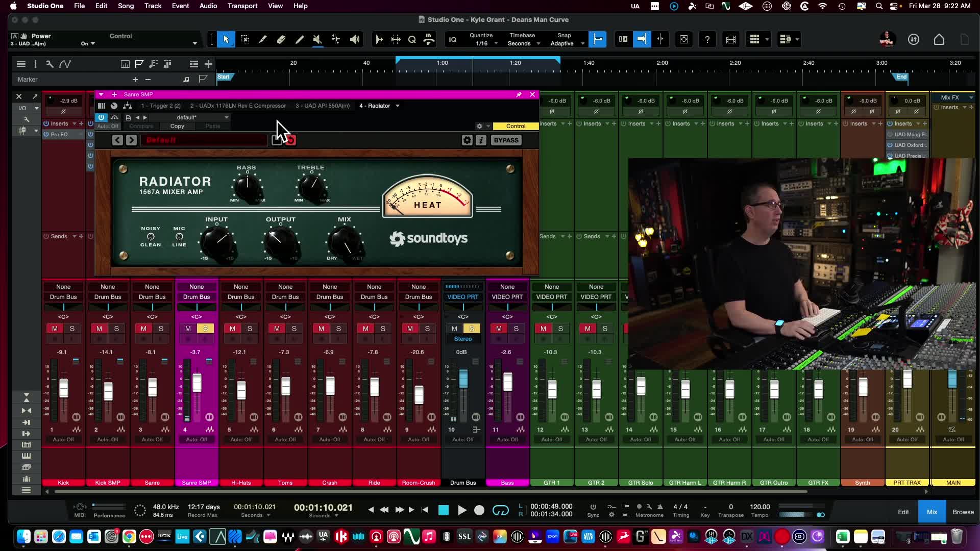Solo the Drum Bus channel
The width and height of the screenshot is (980, 551).
point(472,329)
